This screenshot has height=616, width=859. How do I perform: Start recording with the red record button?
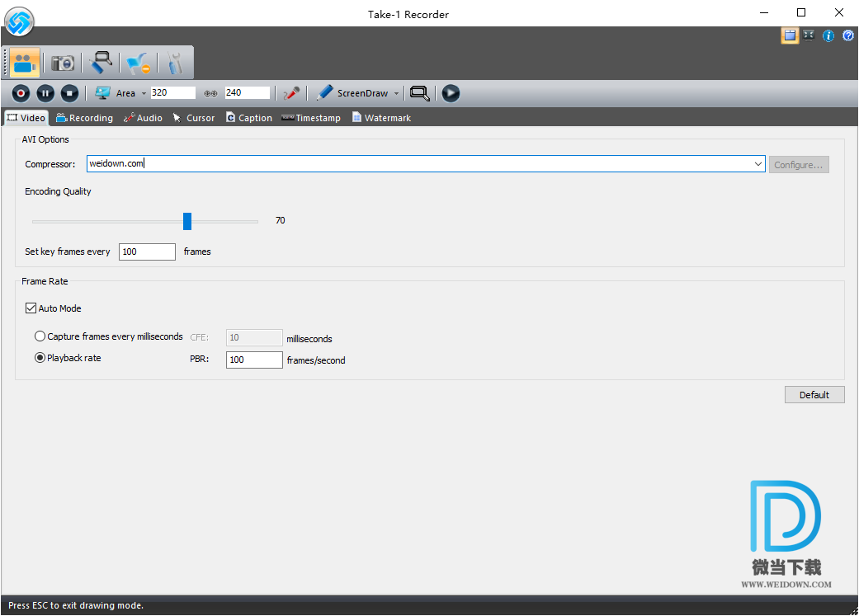(x=21, y=94)
